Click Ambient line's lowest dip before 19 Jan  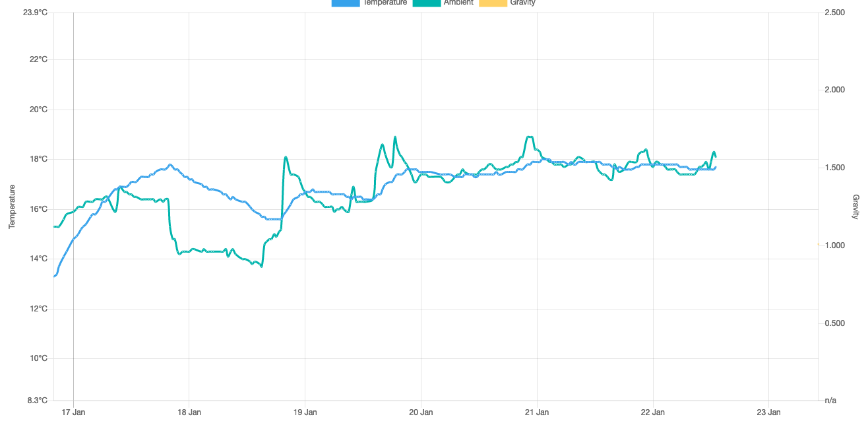[262, 266]
